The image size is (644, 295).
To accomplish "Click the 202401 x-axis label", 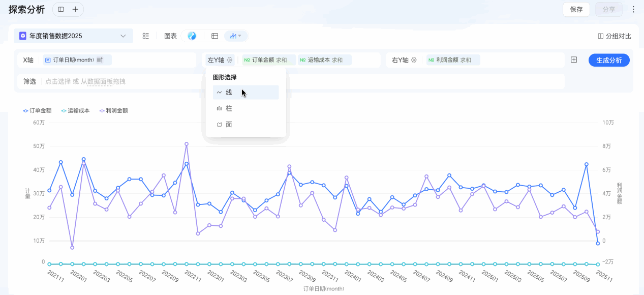I will (353, 276).
